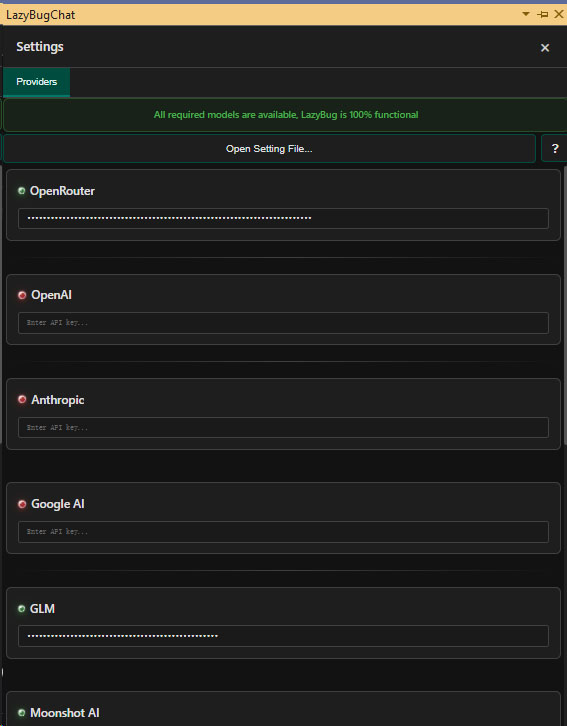Click red status dot beside Google AI
The height and width of the screenshot is (726, 567).
22,504
